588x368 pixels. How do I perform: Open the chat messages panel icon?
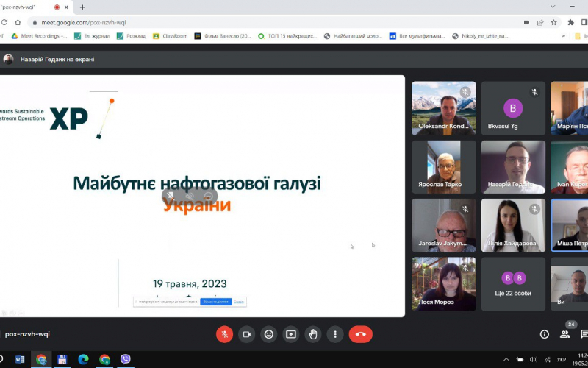coord(584,334)
